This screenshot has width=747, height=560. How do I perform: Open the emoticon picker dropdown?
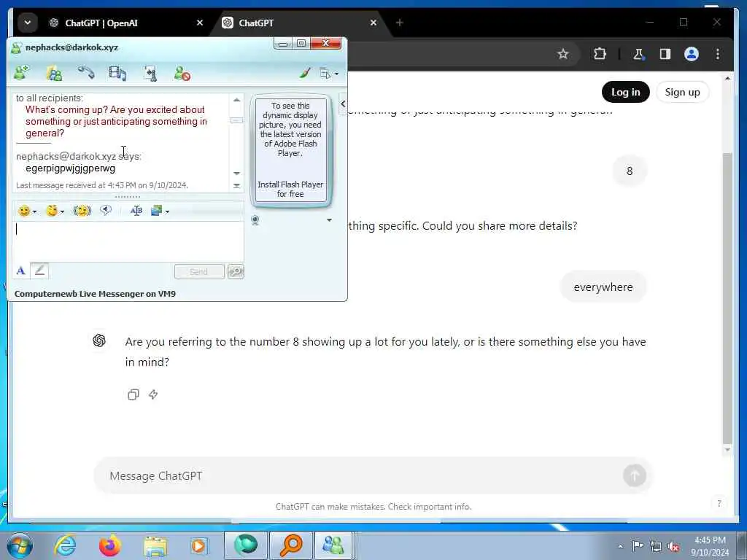pos(27,211)
